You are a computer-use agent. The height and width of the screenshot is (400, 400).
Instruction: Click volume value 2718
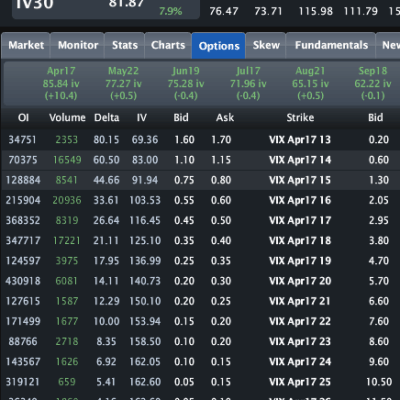(x=67, y=342)
